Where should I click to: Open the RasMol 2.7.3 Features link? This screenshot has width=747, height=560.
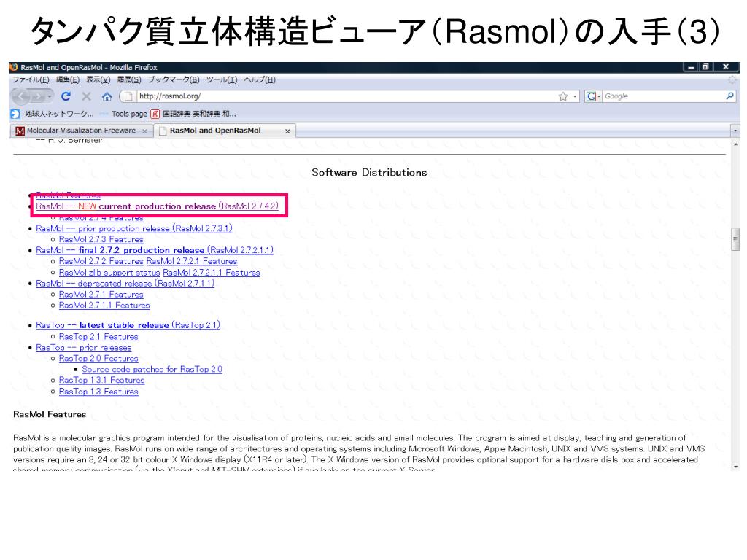pos(101,239)
